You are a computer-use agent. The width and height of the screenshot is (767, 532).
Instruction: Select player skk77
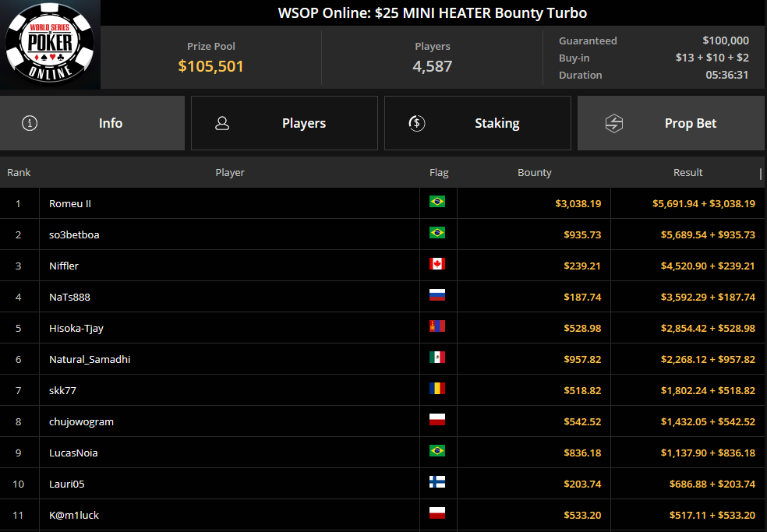tap(62, 391)
